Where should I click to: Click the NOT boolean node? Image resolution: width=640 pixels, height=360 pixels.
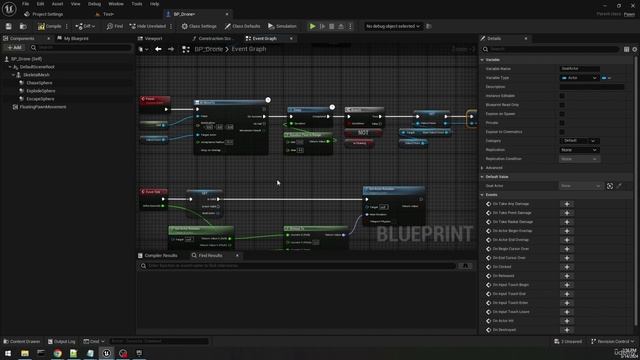coord(363,133)
